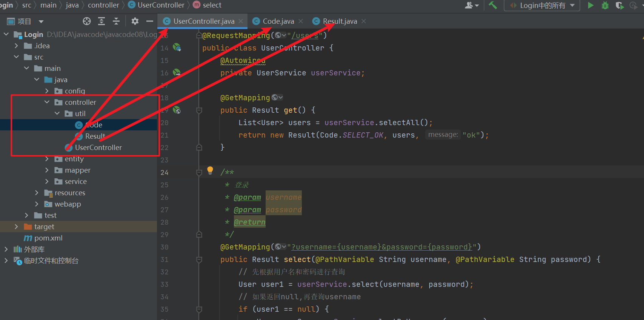Click the yellow lightbulb intention icon
This screenshot has width=644, height=320.
pos(210,171)
